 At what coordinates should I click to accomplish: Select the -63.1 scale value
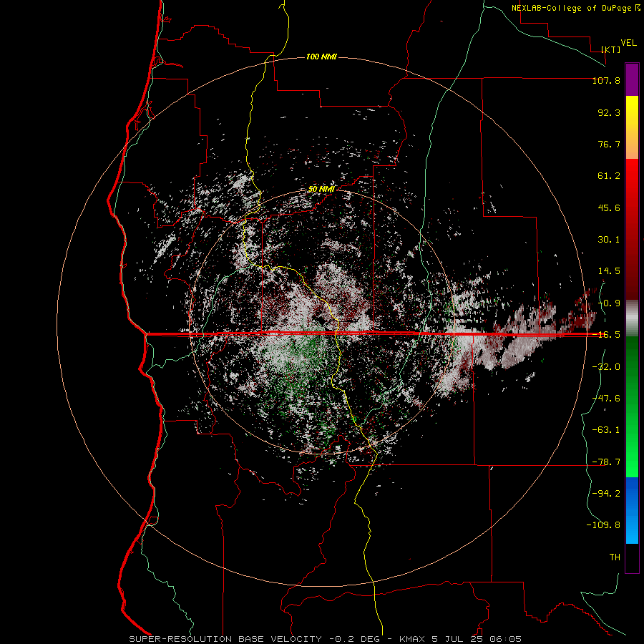tap(606, 430)
